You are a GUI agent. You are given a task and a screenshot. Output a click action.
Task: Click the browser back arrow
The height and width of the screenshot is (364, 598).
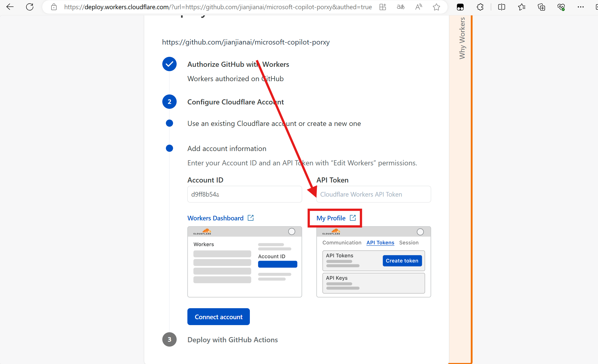tap(10, 7)
